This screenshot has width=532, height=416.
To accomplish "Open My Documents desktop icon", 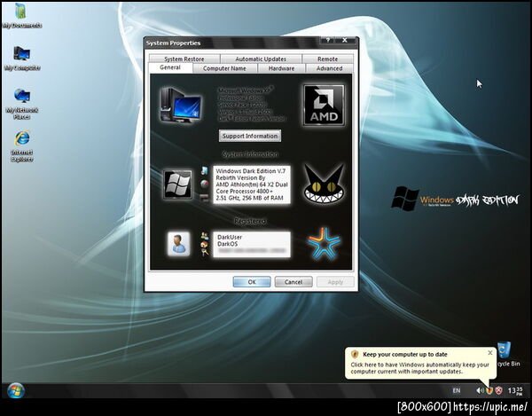I will click(21, 16).
